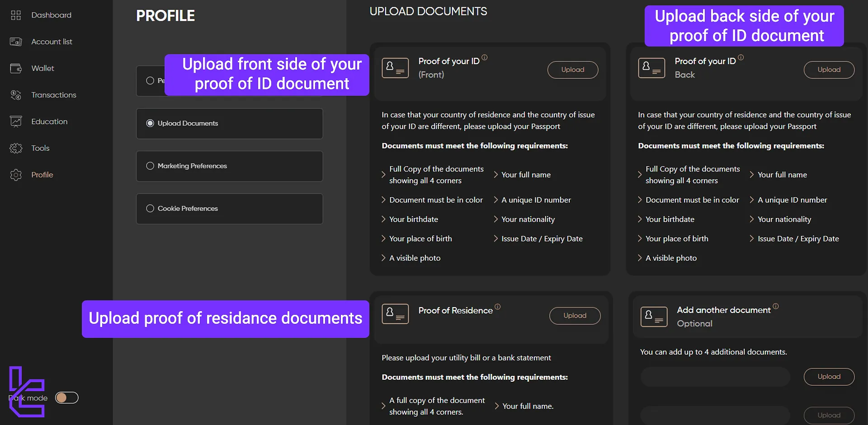This screenshot has width=868, height=425.
Task: Click the first additional document file field
Action: coord(715,377)
